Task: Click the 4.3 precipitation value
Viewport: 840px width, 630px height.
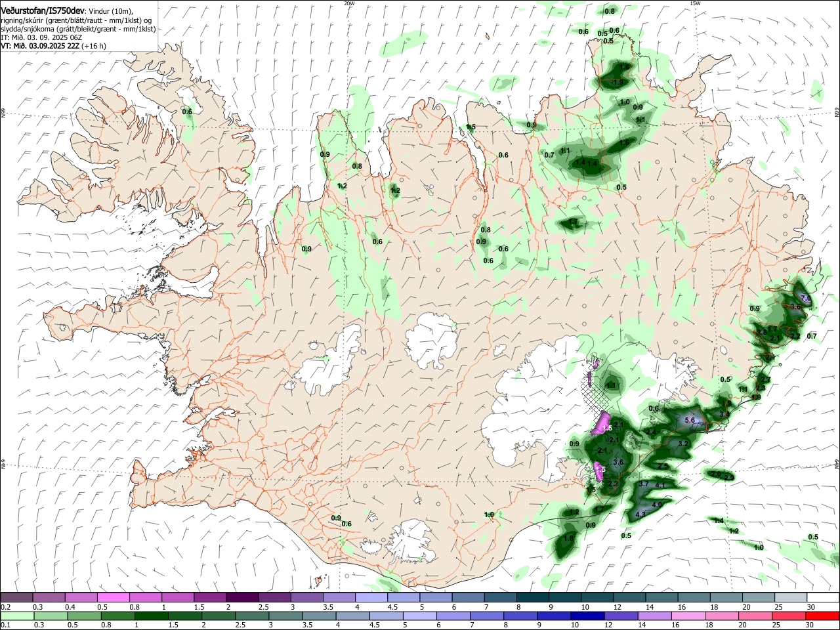Action: pos(640,514)
